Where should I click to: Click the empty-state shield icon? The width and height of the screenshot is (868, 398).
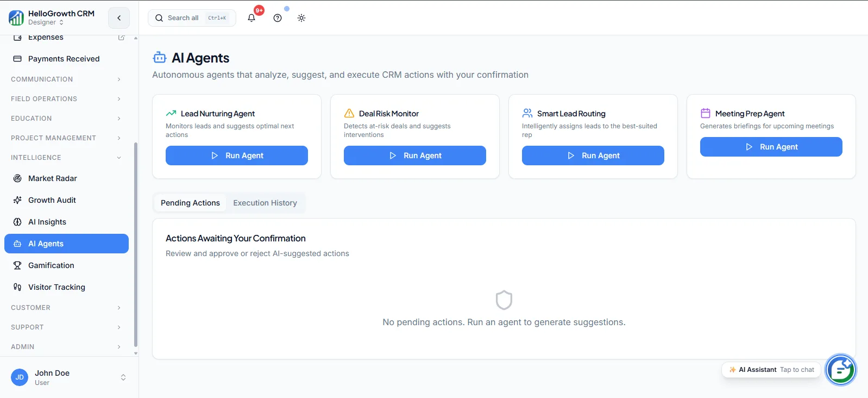504,300
